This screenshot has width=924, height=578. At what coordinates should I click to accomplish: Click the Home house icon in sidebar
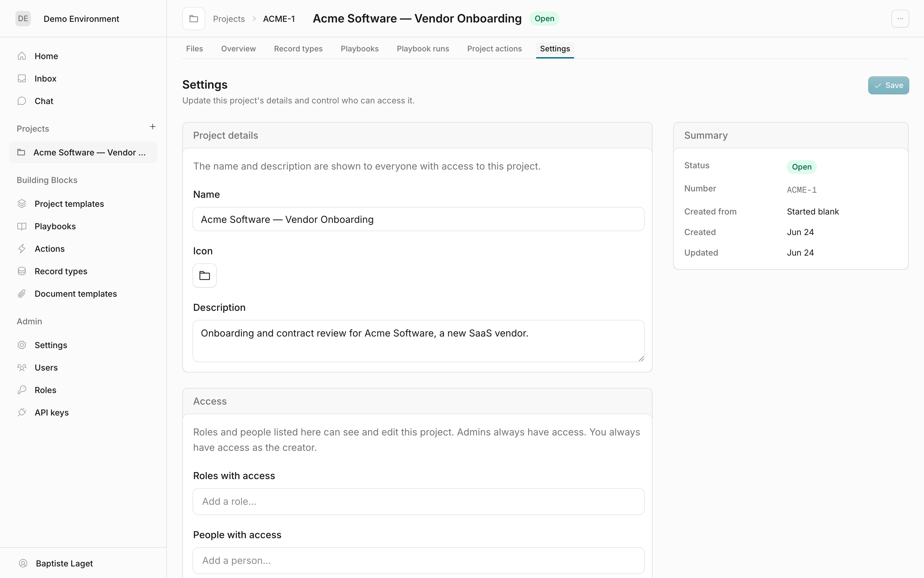(x=22, y=56)
